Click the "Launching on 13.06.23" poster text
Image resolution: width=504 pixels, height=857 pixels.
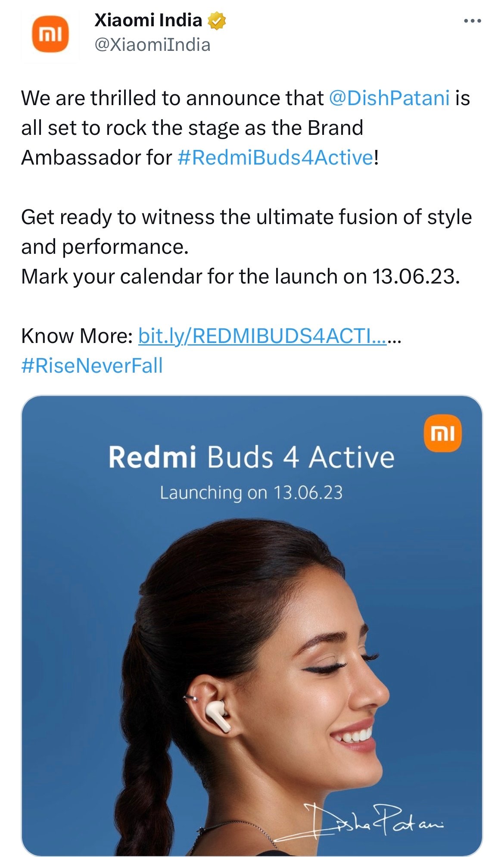coord(251,492)
